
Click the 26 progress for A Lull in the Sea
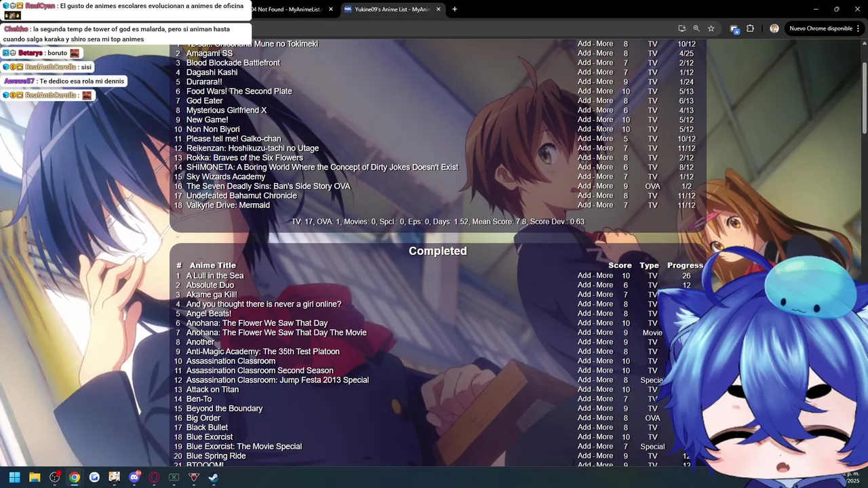[686, 276]
